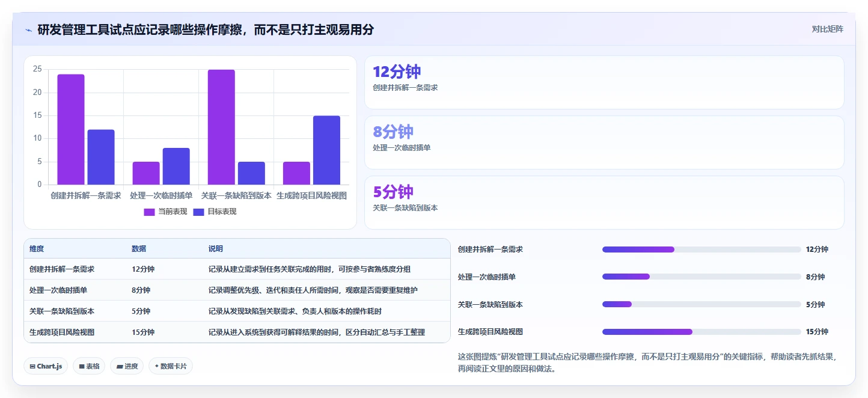Viewport: 868px width, 398px height.
Task: Click the lightning icon beside the title
Action: tap(28, 29)
